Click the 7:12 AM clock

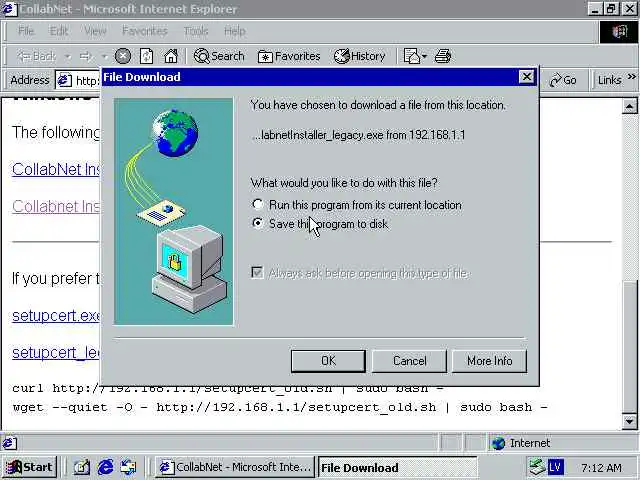click(x=601, y=467)
